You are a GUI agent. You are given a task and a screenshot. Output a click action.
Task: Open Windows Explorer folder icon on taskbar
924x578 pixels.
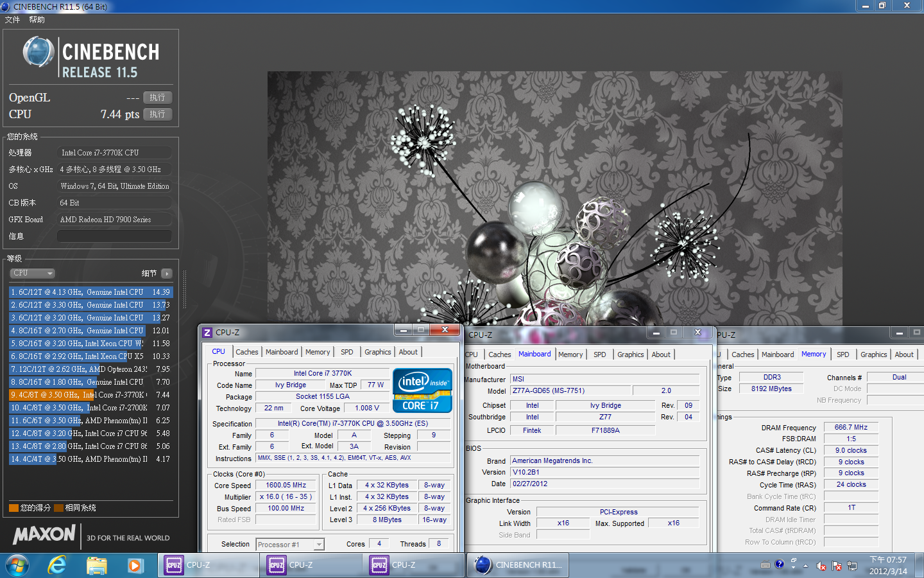(96, 565)
